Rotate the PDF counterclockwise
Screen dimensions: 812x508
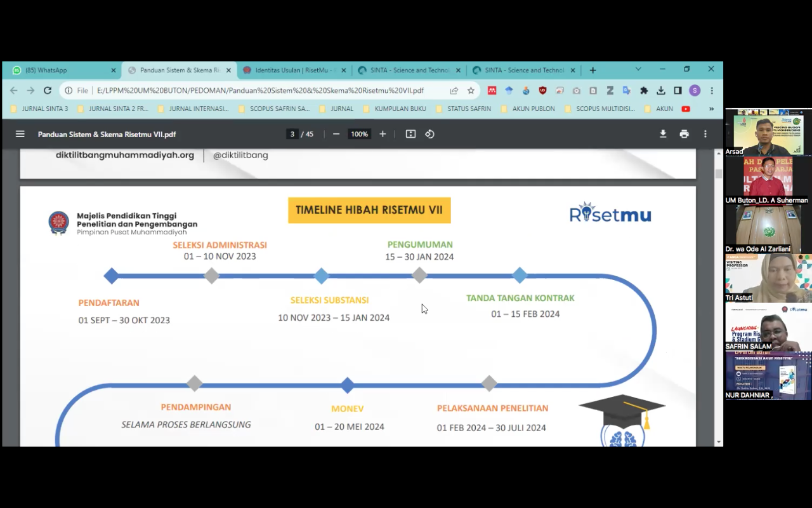429,134
